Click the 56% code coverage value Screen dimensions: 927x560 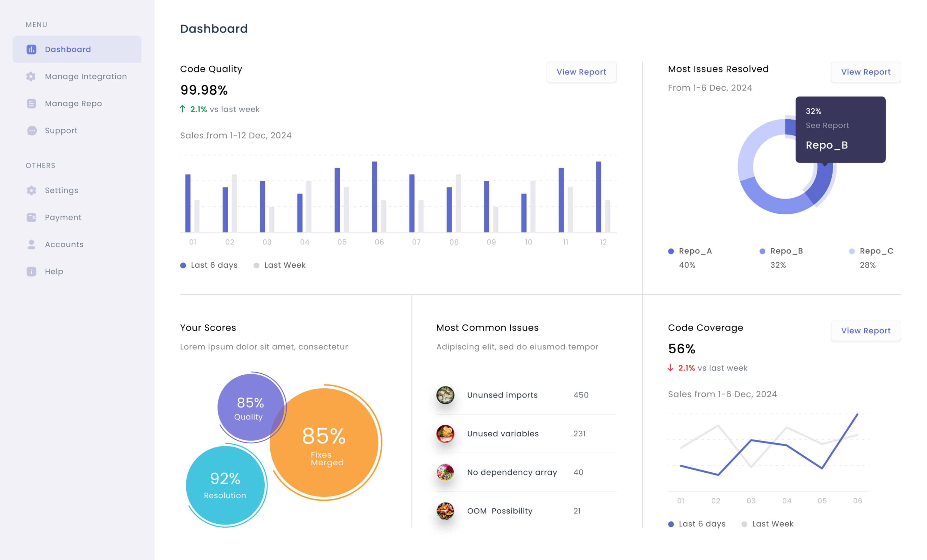(681, 349)
